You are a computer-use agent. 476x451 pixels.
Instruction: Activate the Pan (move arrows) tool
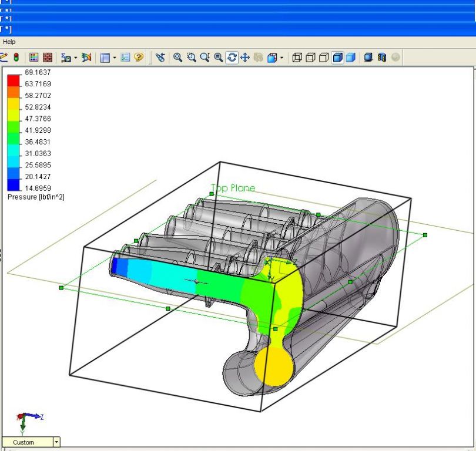[245, 58]
